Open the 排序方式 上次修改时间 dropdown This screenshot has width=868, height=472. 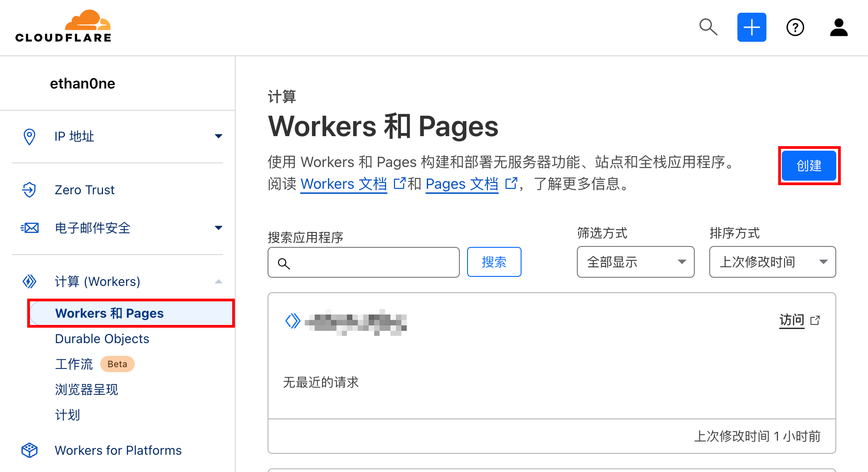click(x=772, y=262)
